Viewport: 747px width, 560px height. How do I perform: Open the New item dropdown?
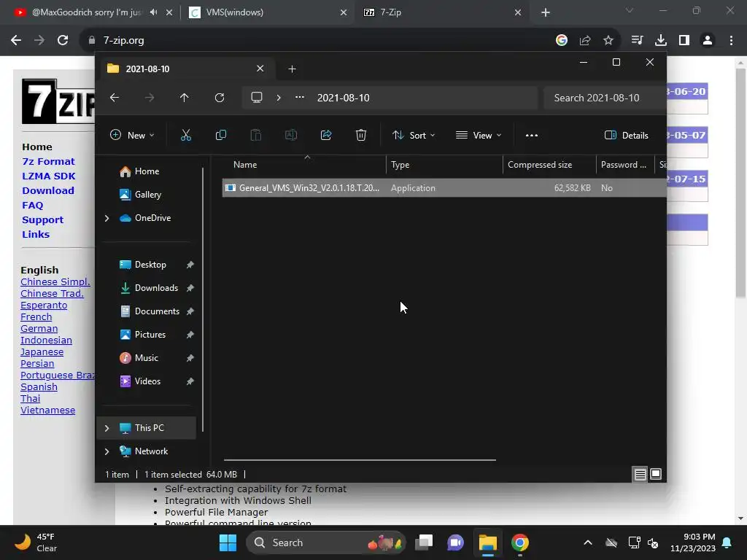coord(133,135)
